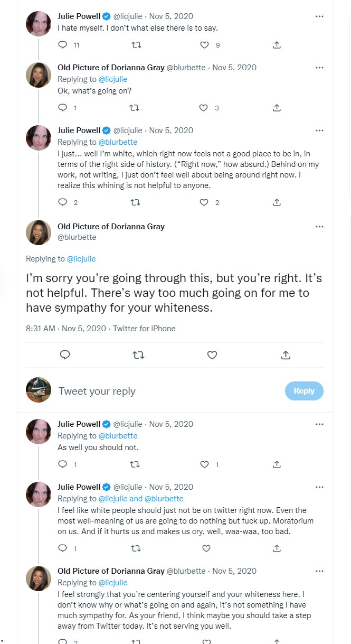This screenshot has width=351, height=644.
Task: Open @blurbette link under "I just... well" tweet
Action: point(118,142)
